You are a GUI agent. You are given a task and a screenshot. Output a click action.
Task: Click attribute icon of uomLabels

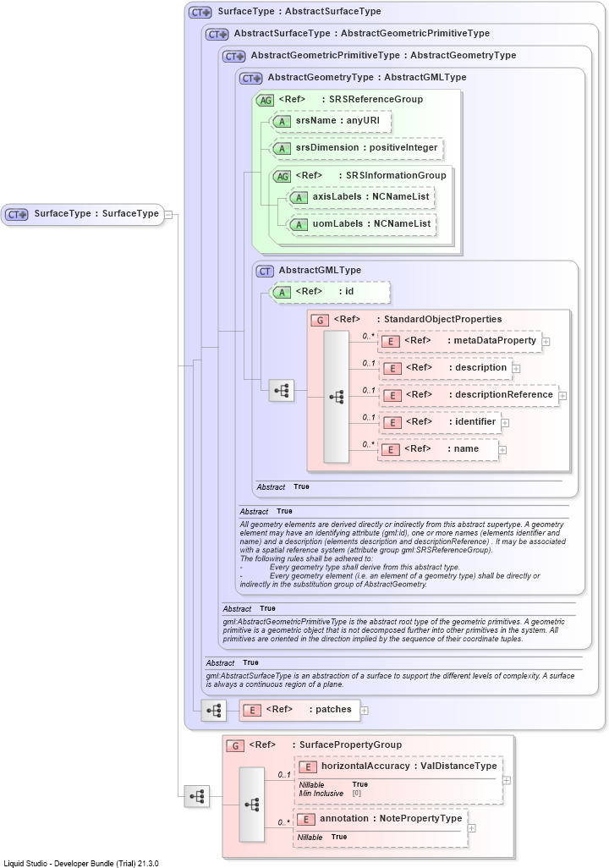click(x=299, y=225)
